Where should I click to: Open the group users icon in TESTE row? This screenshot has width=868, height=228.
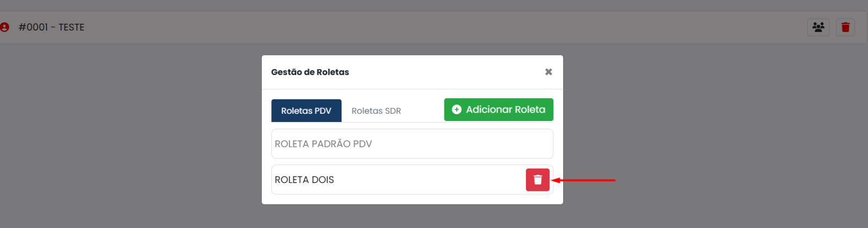(818, 27)
